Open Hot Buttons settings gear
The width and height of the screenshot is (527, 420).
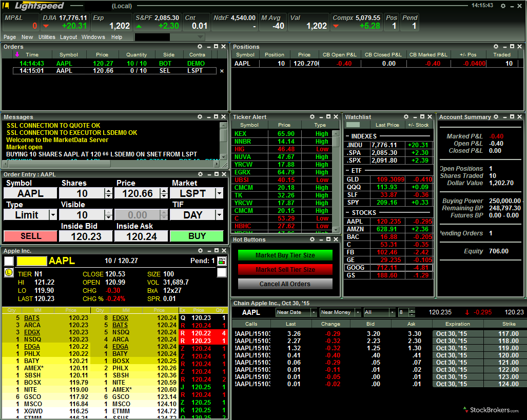[312, 239]
